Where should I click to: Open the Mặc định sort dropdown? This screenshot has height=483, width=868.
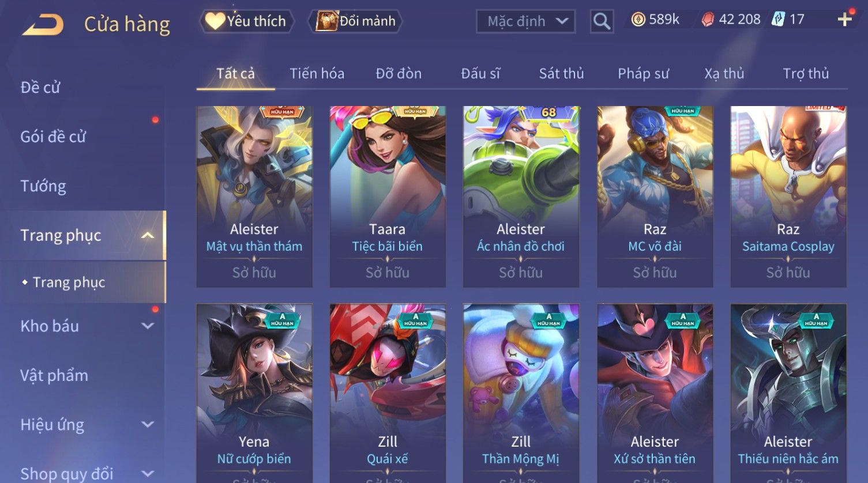coord(525,22)
